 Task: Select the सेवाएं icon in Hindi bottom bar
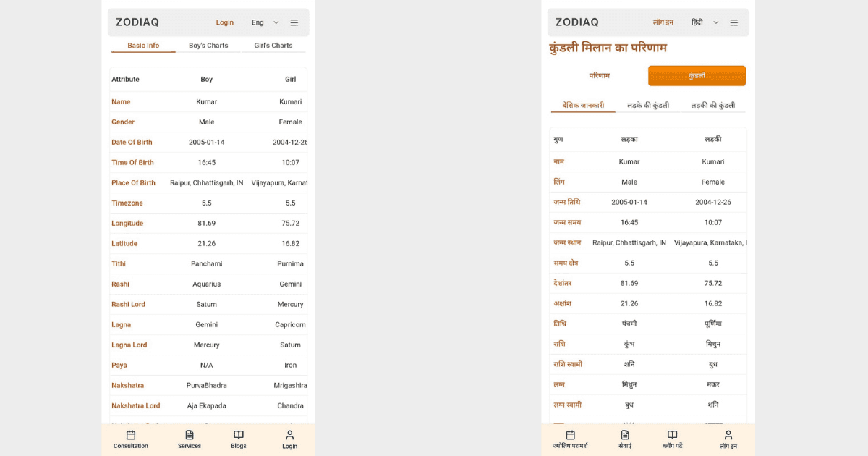625,435
